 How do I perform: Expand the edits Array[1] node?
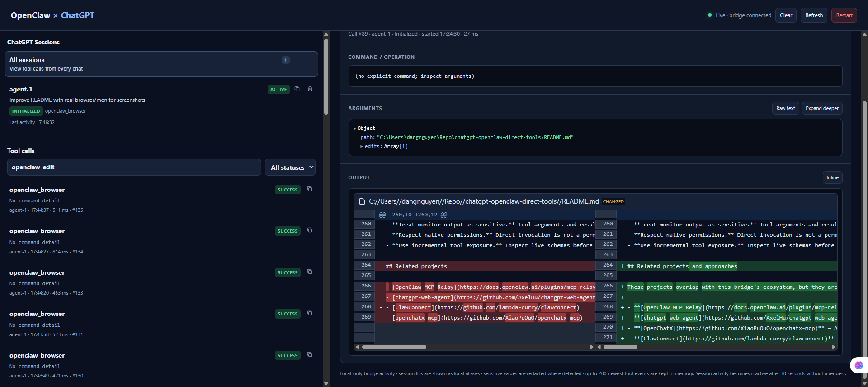(362, 146)
